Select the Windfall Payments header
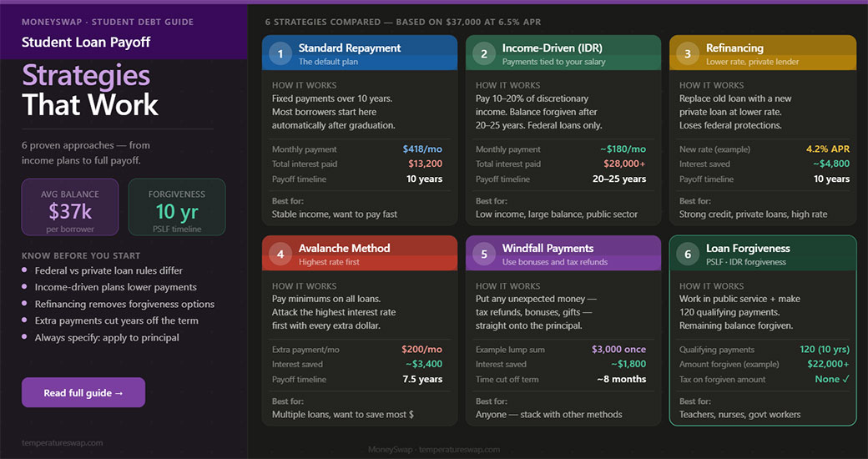This screenshot has width=868, height=459. (563, 254)
